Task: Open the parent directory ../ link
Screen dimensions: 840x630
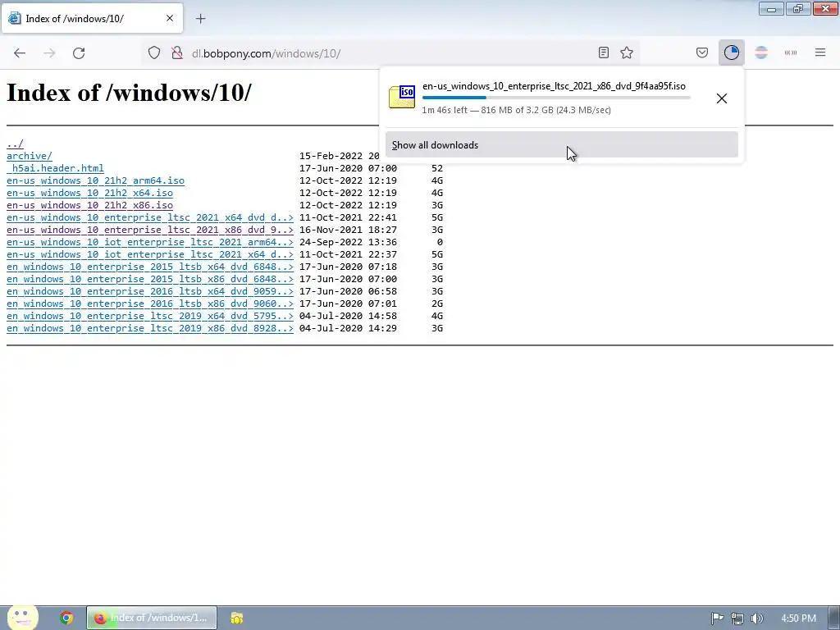Action: (15, 144)
